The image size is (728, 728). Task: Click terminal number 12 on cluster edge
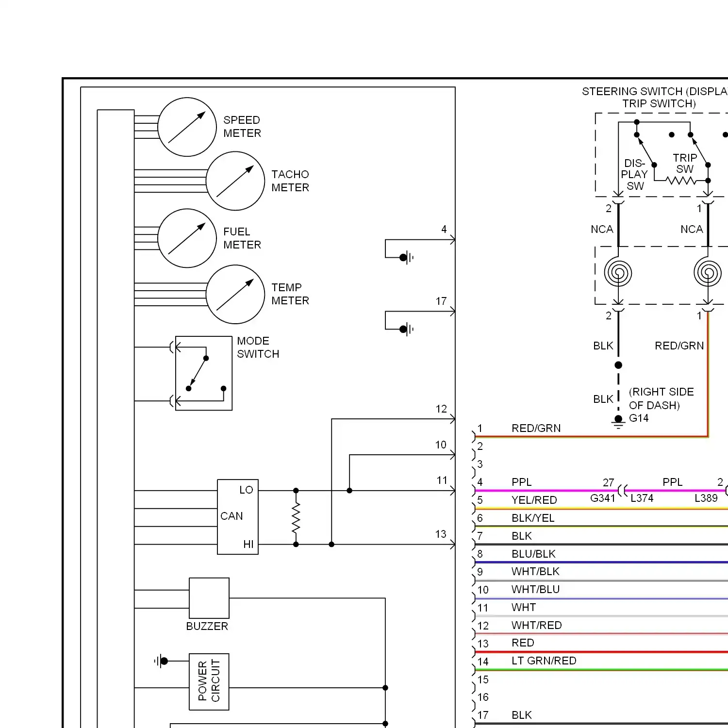pyautogui.click(x=441, y=409)
